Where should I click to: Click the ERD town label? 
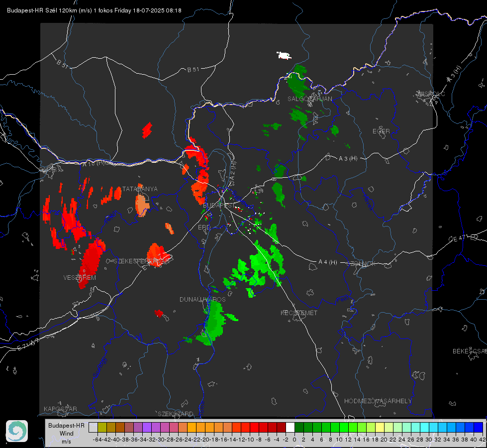[204, 227]
